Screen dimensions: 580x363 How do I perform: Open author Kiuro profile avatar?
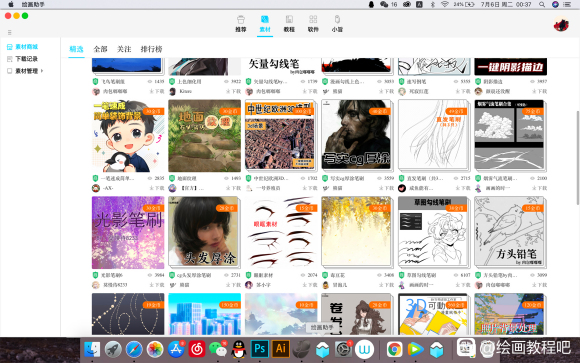(172, 91)
